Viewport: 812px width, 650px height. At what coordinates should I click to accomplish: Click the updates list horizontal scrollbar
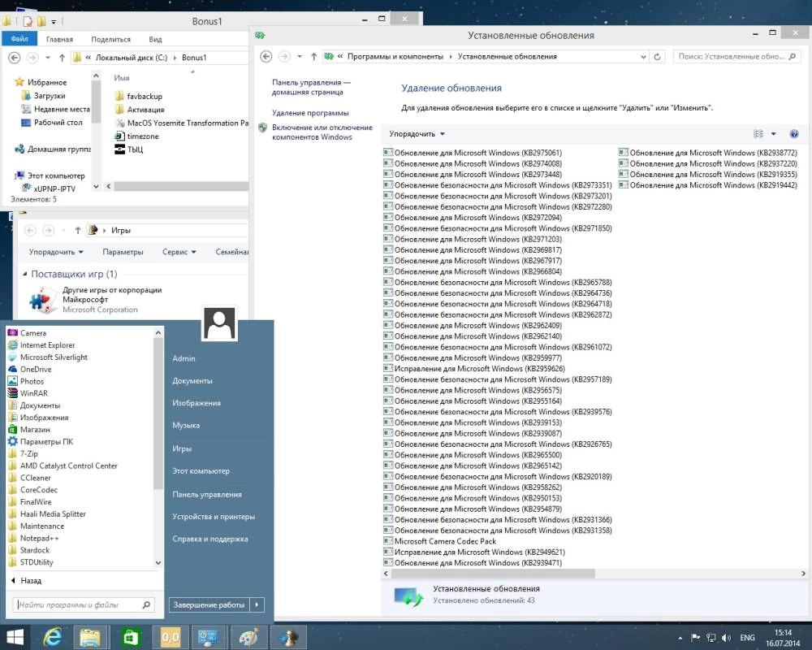tap(493, 574)
